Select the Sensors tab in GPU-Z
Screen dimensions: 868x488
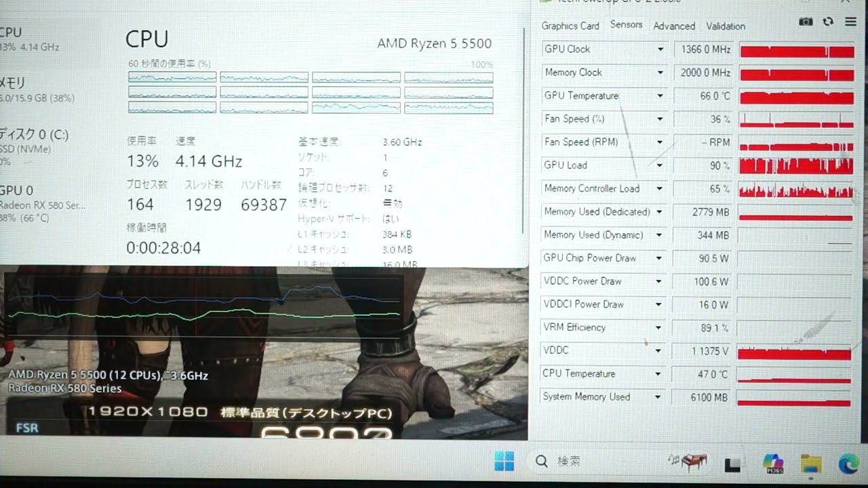coord(626,24)
